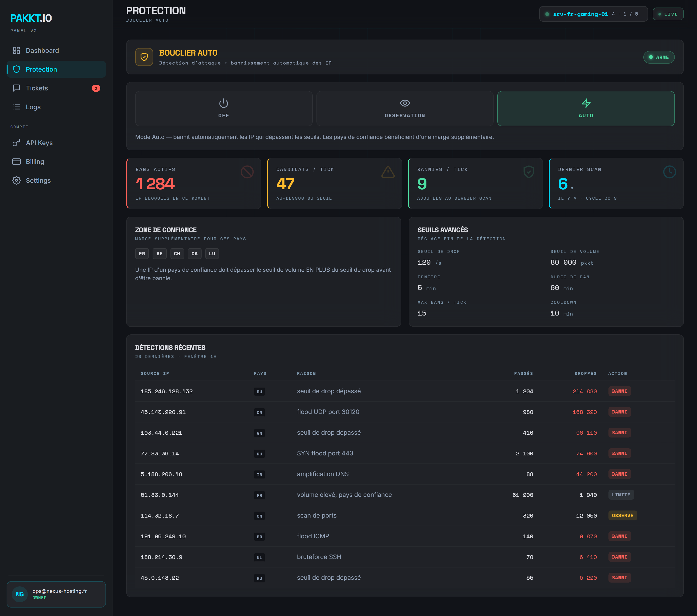Click IP address 45.143.220.91
Screen dimensions: 697x616
(x=163, y=412)
